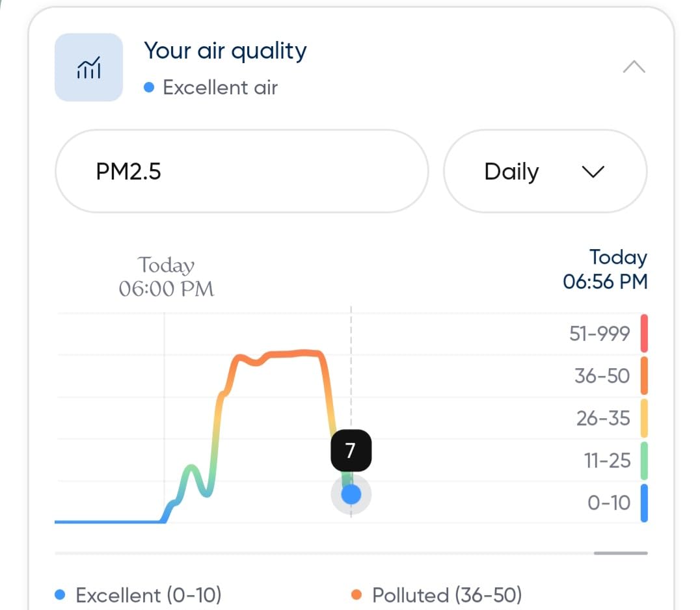
Task: Collapse the Your air quality card
Action: (634, 66)
